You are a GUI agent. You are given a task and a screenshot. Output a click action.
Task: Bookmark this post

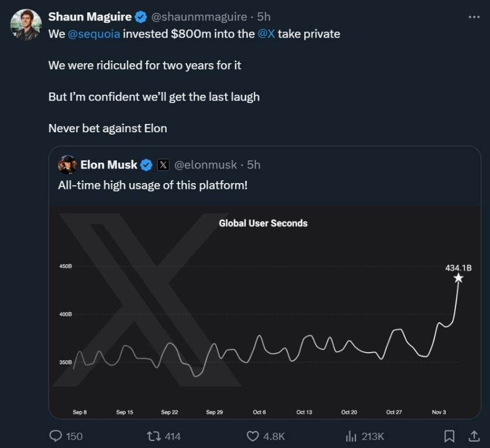(450, 436)
